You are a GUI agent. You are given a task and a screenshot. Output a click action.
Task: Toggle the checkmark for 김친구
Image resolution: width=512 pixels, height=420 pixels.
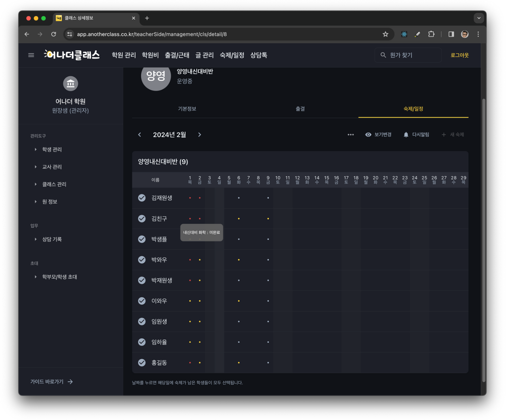142,218
